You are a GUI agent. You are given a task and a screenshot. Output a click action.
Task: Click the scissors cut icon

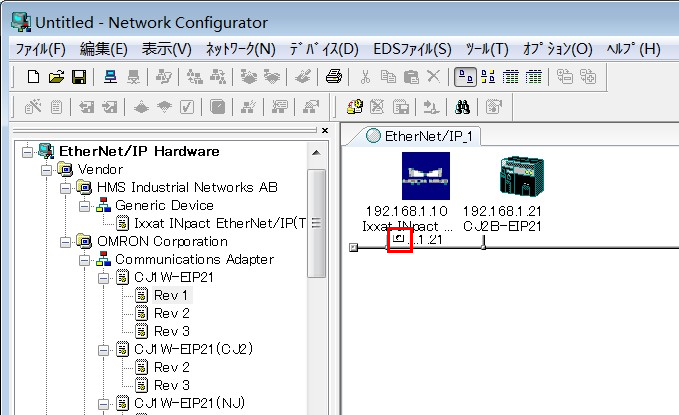tap(365, 77)
